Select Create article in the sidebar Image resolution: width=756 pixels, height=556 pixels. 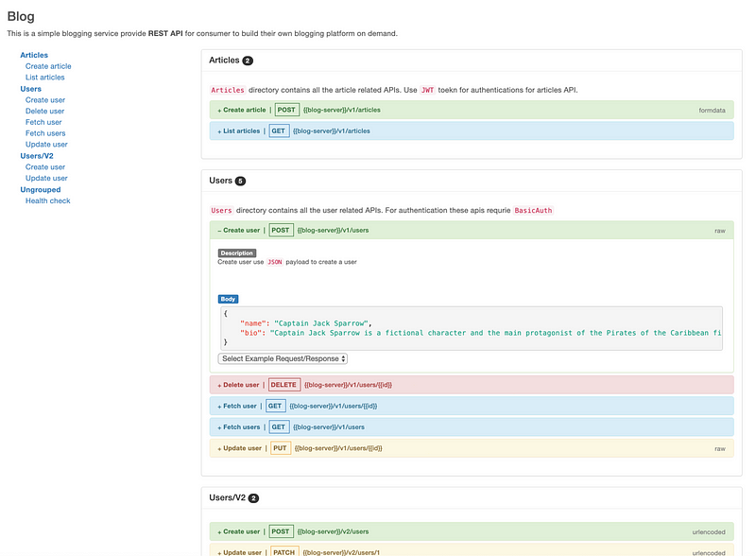point(47,65)
